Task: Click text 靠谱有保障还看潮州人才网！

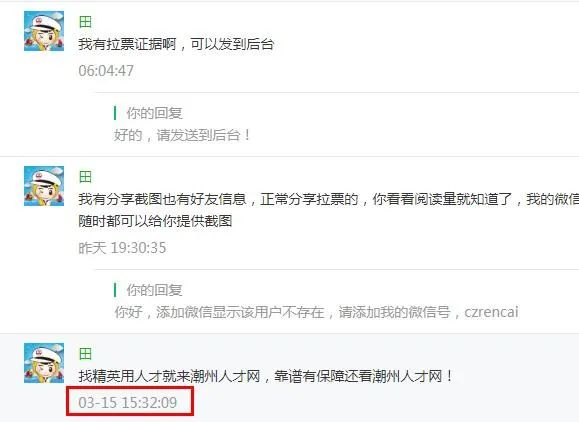Action: click(363, 377)
